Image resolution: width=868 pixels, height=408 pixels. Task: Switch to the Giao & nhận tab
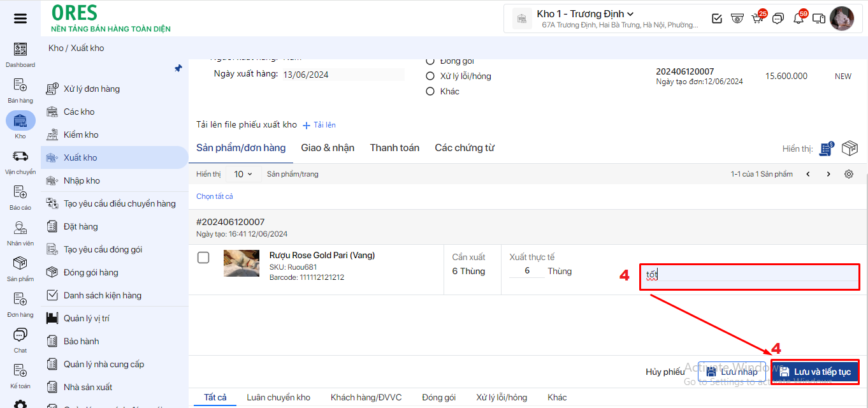(x=328, y=148)
